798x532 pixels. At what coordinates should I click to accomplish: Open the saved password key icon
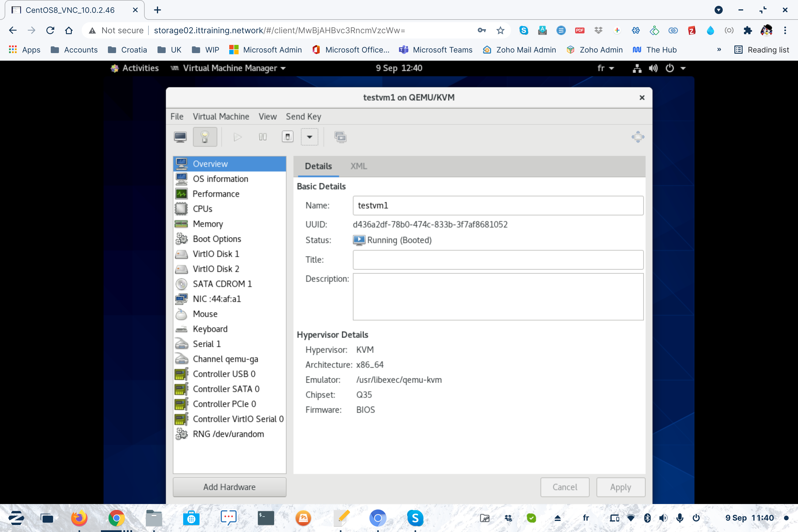tap(482, 30)
